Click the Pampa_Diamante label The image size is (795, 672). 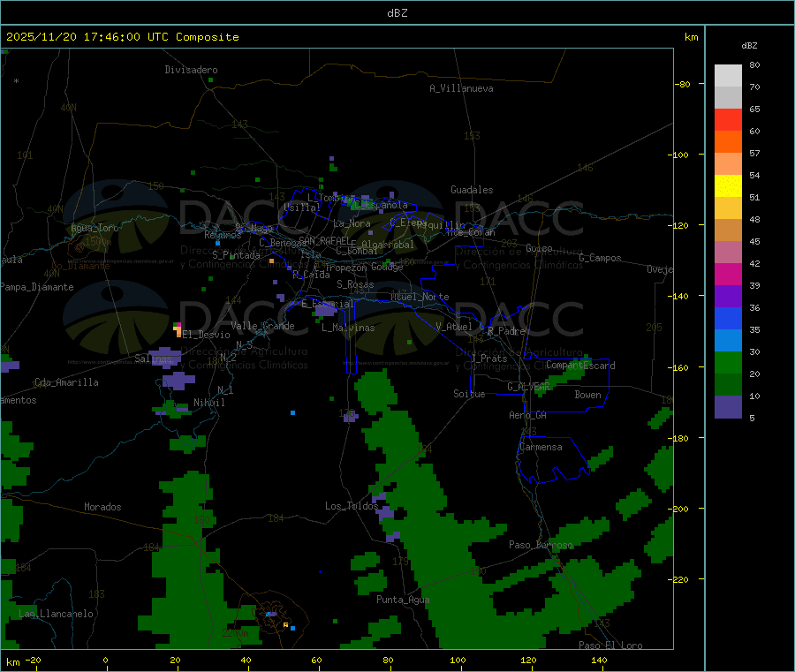click(x=37, y=287)
